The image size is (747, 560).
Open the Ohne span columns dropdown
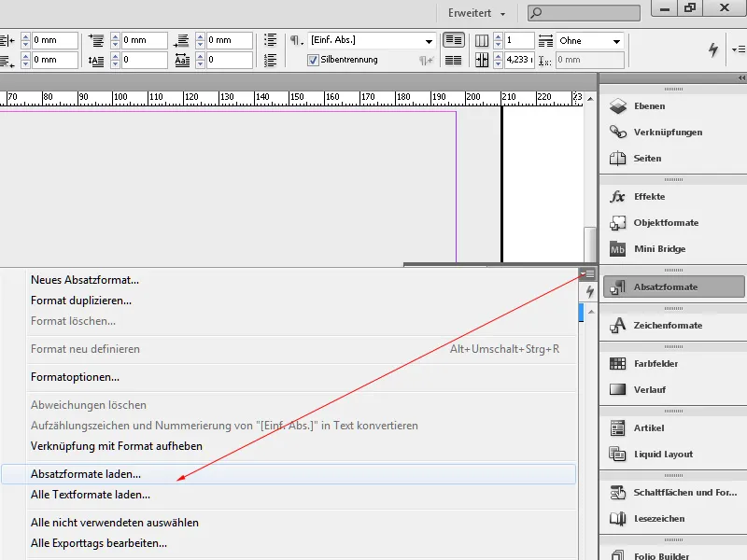click(590, 41)
